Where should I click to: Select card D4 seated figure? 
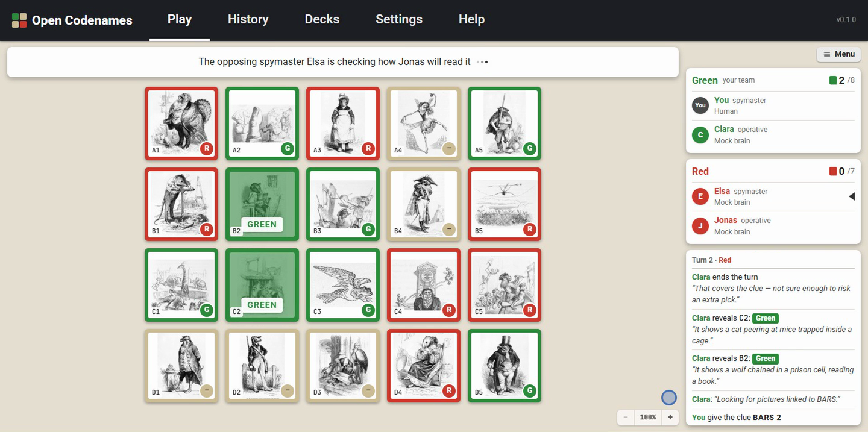click(x=424, y=366)
